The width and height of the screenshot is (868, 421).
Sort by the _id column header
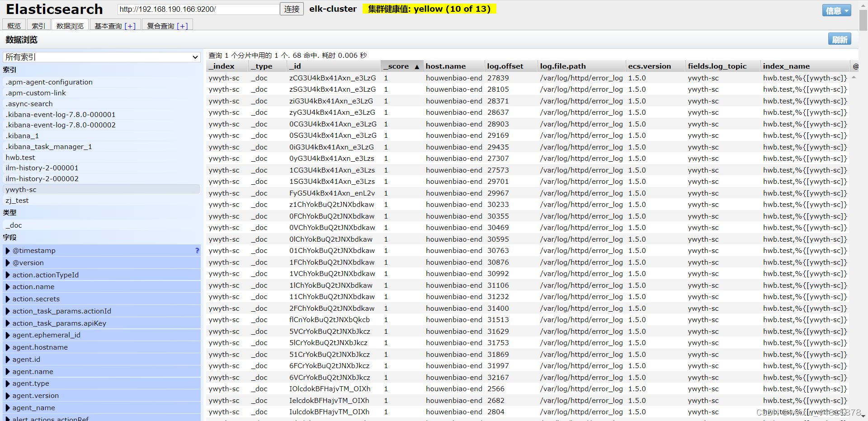(334, 66)
